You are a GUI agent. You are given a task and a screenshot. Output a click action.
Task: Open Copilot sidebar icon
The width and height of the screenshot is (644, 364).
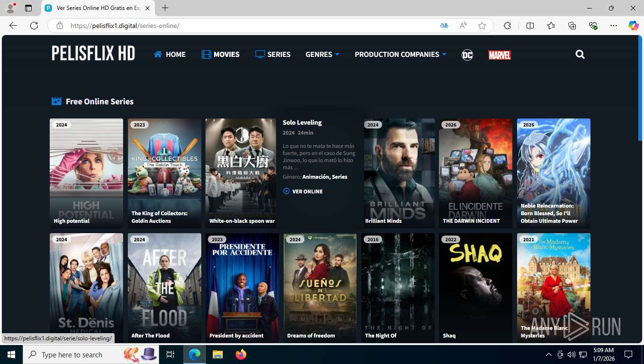pos(633,26)
